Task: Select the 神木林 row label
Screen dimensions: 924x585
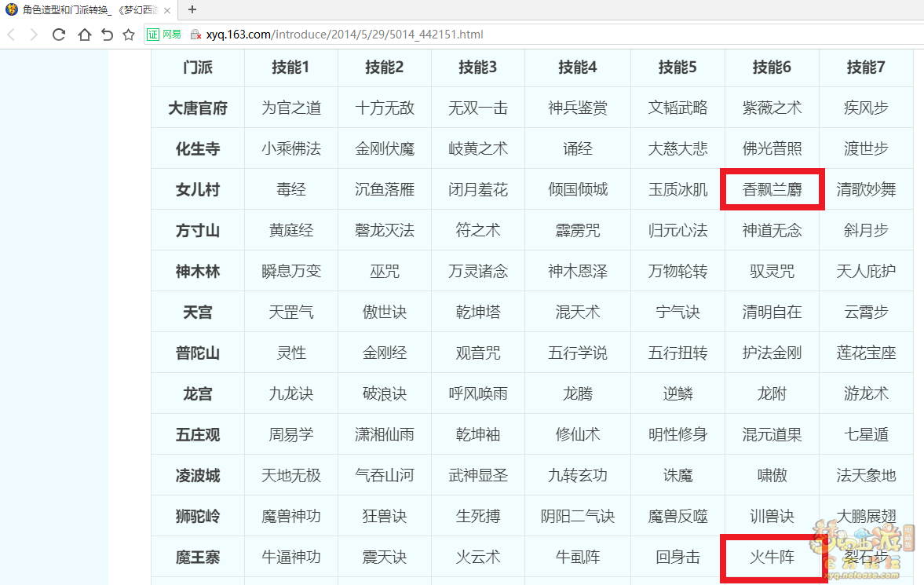Action: (198, 271)
